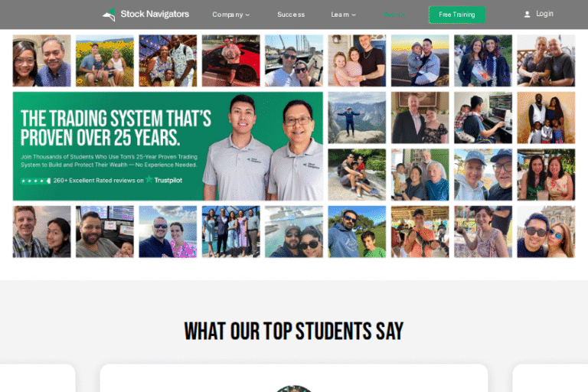
Task: Click the Free Training button
Action: tap(457, 15)
